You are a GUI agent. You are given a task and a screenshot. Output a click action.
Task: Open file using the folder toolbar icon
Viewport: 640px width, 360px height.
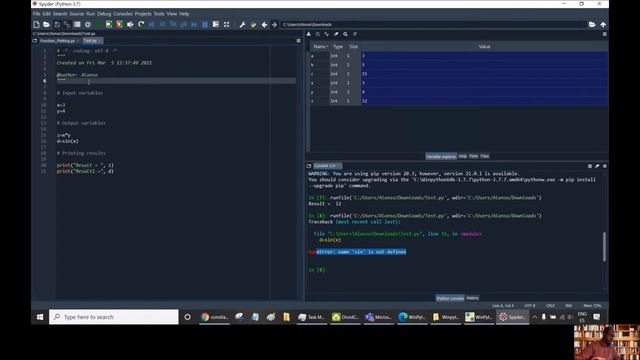point(47,24)
